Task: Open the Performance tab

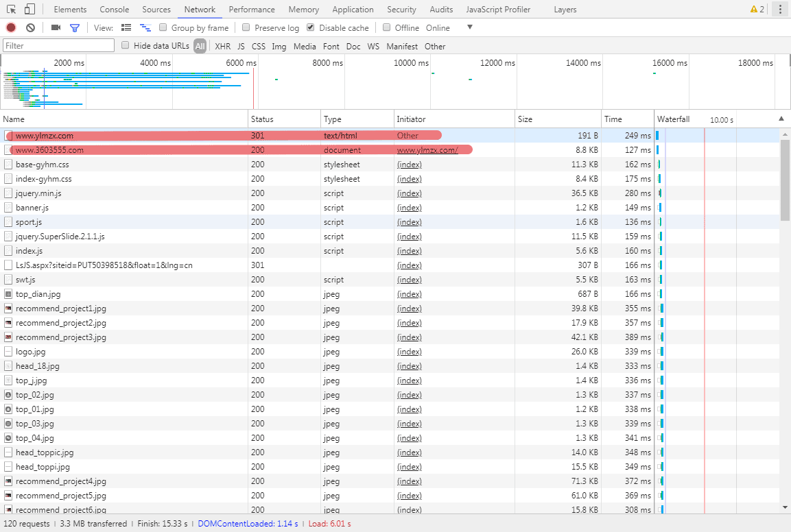Action: pyautogui.click(x=252, y=10)
